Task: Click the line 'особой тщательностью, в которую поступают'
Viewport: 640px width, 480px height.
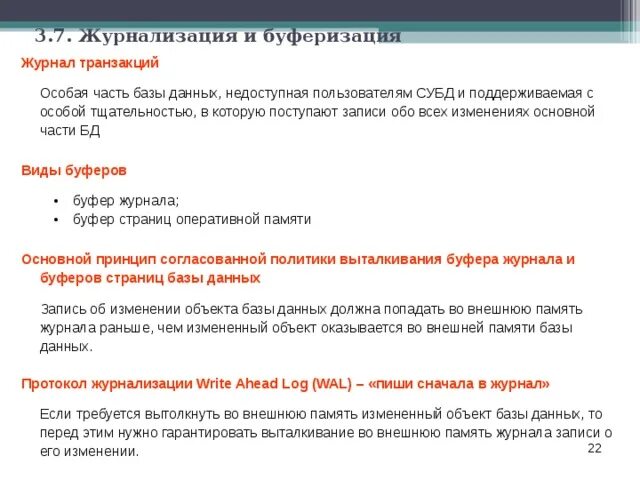Action: pos(317,112)
